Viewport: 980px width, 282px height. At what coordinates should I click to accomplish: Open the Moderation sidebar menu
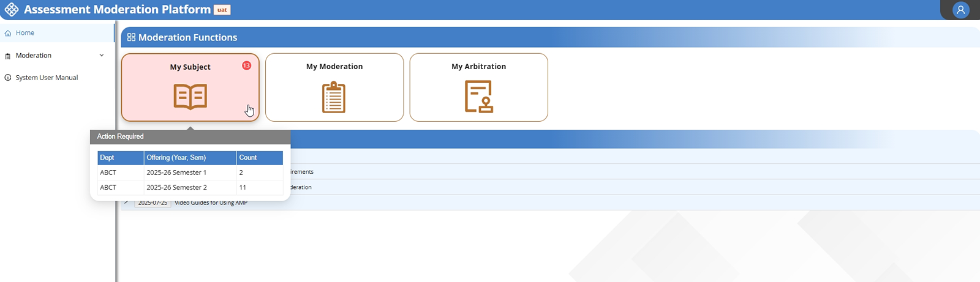(x=56, y=56)
